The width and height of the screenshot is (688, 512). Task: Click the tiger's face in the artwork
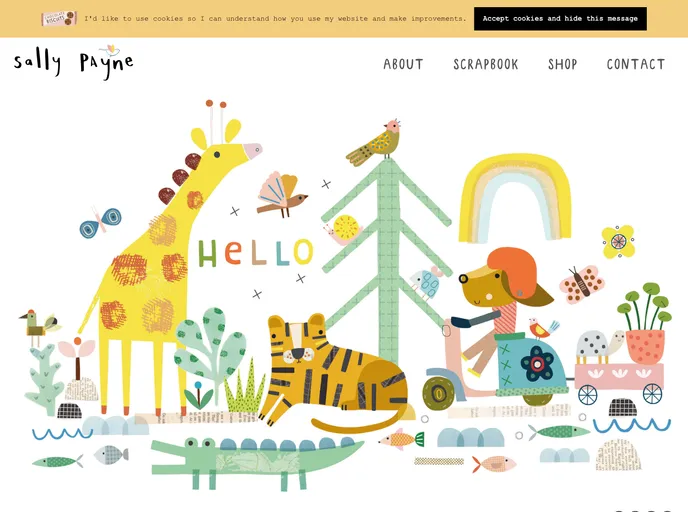pyautogui.click(x=298, y=343)
